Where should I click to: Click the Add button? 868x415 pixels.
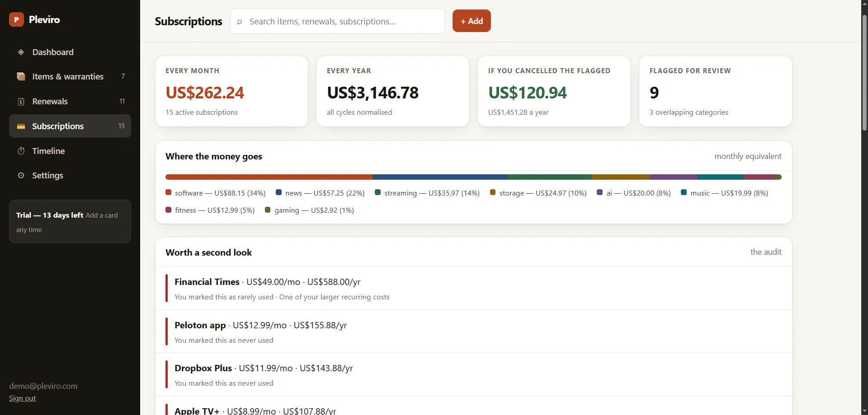(472, 21)
